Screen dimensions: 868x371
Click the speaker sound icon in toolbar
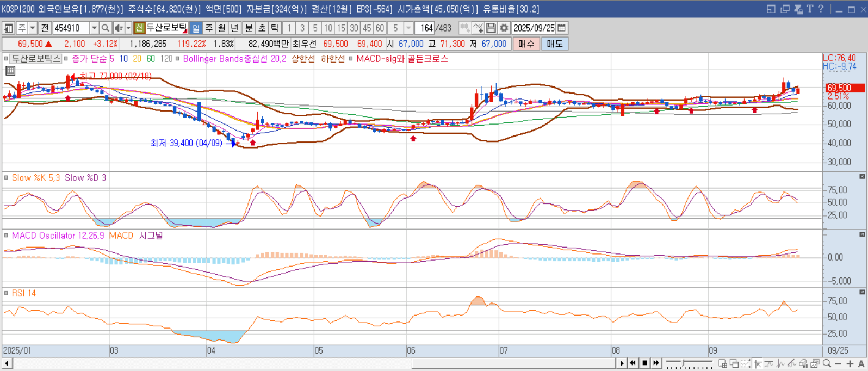coord(119,28)
